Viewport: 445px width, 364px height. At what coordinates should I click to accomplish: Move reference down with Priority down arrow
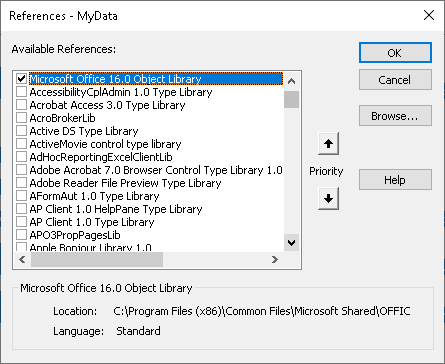point(328,199)
